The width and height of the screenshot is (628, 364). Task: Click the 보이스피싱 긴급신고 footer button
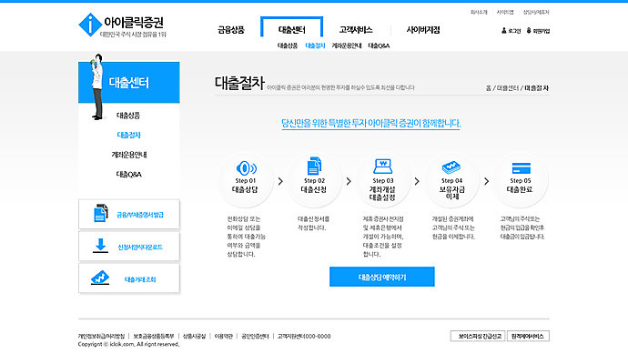[478, 336]
